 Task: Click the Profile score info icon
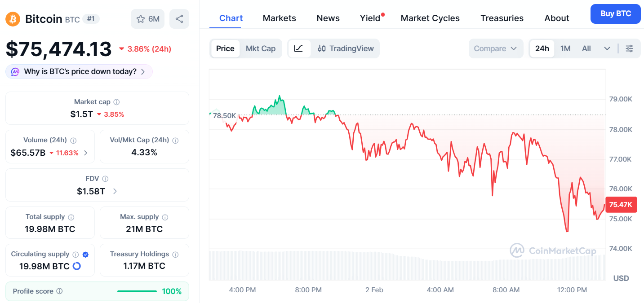(59, 291)
